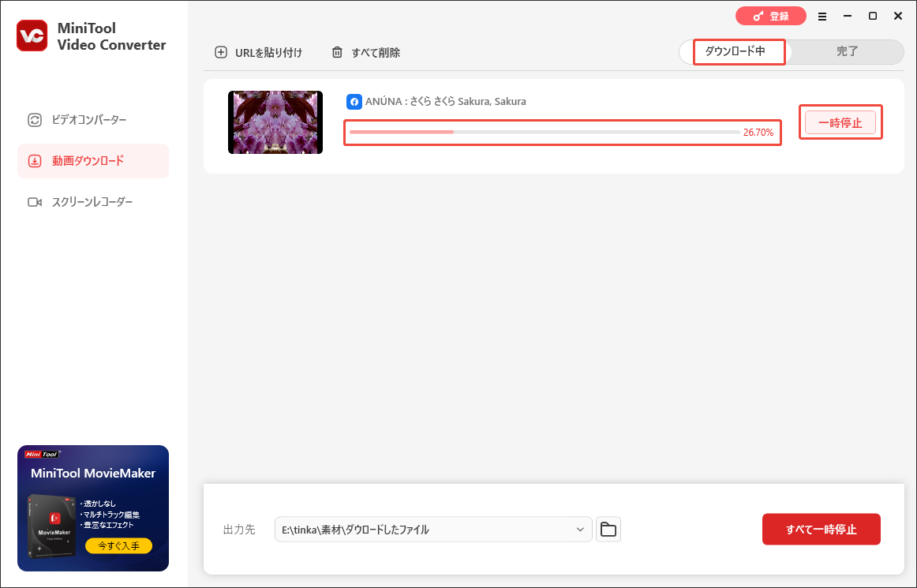Click the すべて削除 trash button
917x588 pixels.
366,53
